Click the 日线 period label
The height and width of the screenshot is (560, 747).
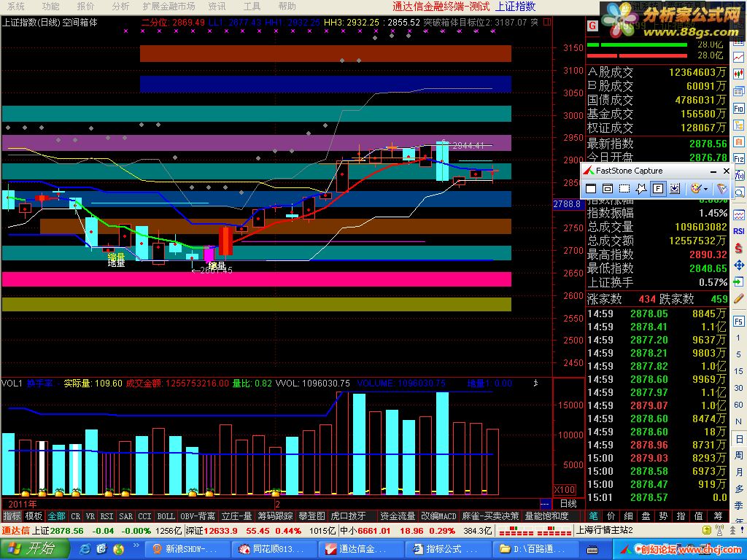(568, 503)
